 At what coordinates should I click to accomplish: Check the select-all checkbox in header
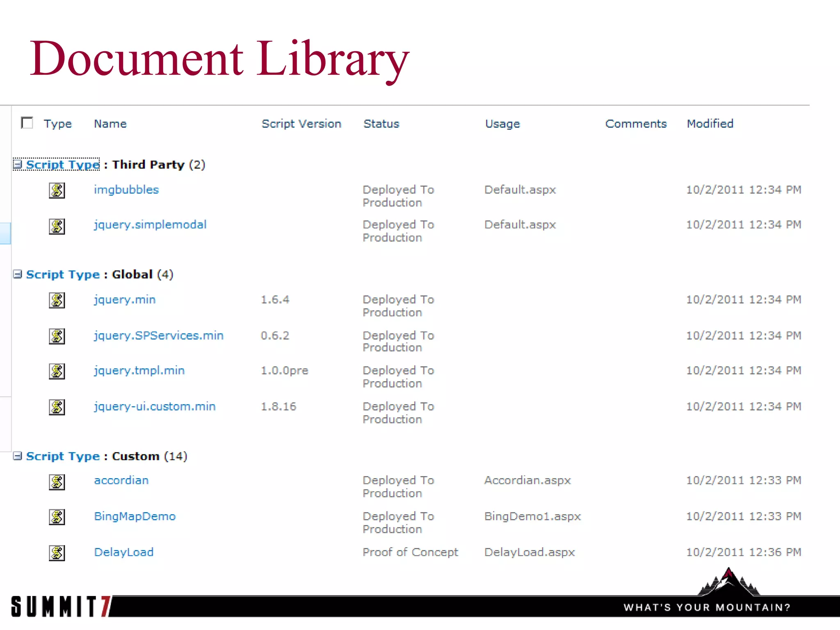click(27, 123)
